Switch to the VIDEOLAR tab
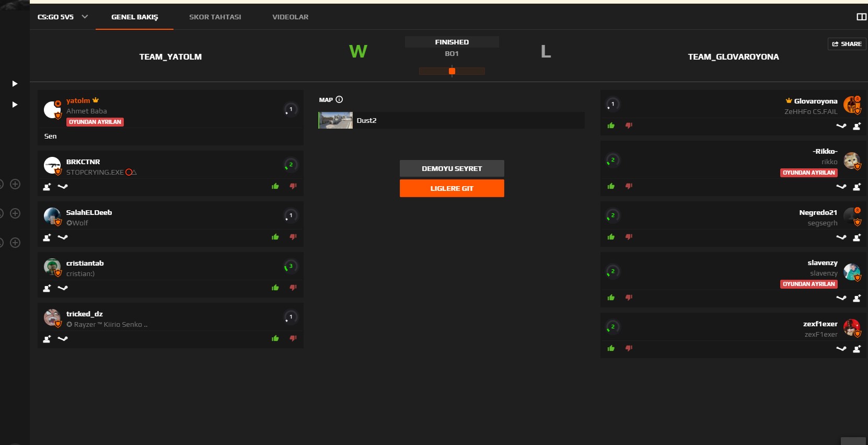868x445 pixels. pyautogui.click(x=290, y=17)
